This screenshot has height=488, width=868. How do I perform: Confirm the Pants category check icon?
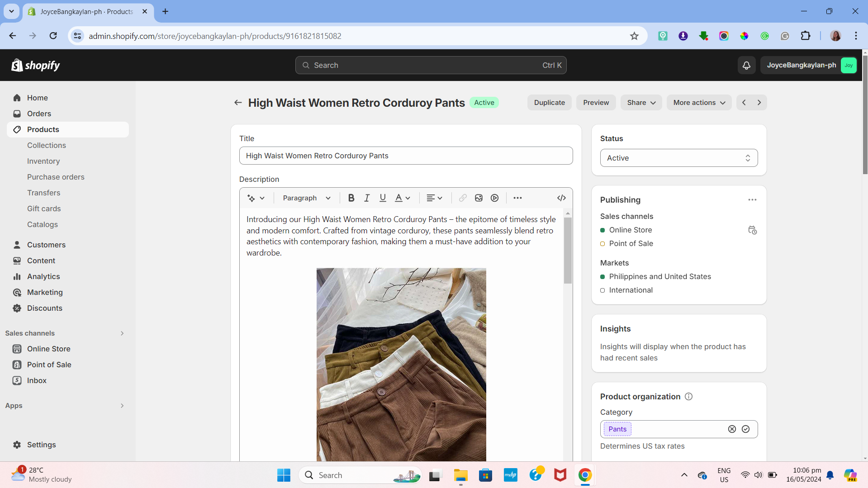[x=745, y=429]
